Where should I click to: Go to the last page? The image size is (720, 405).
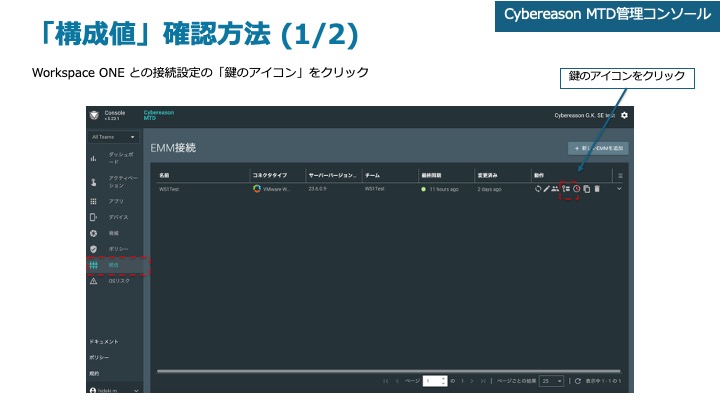[483, 381]
